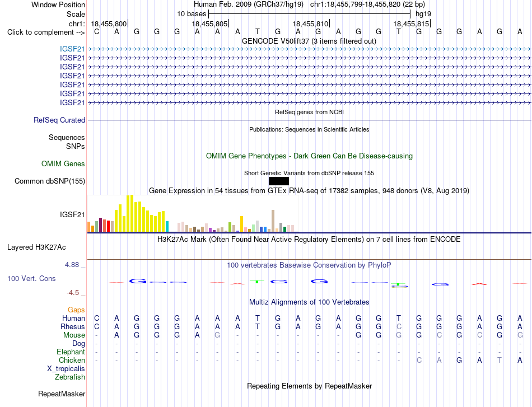Select the Elephant species label

coord(71,352)
